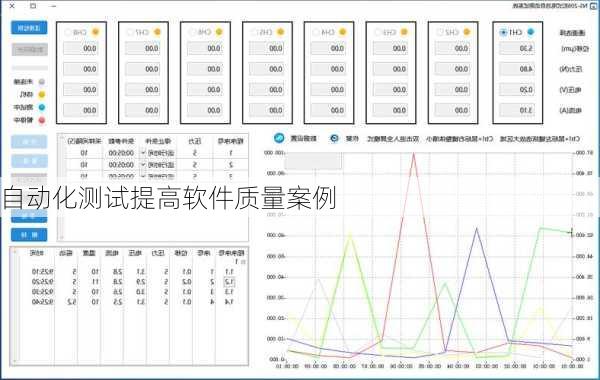
Task: Click the gray 断开设备 button
Action: tap(29, 49)
